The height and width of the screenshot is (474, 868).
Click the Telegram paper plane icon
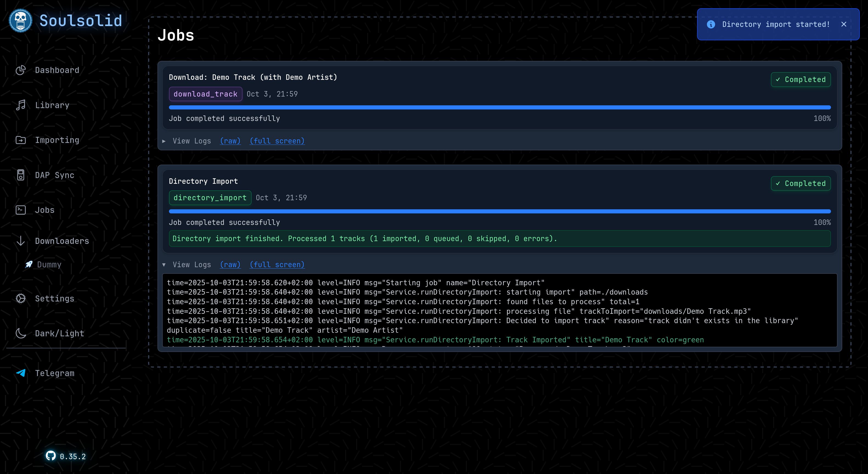pos(21,373)
